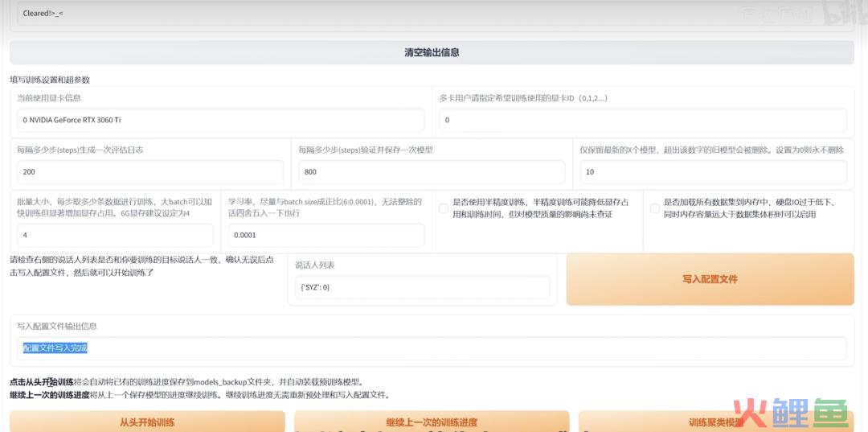Click the 每隔多少步(steps)验证并保存一次模型 label

(366, 150)
